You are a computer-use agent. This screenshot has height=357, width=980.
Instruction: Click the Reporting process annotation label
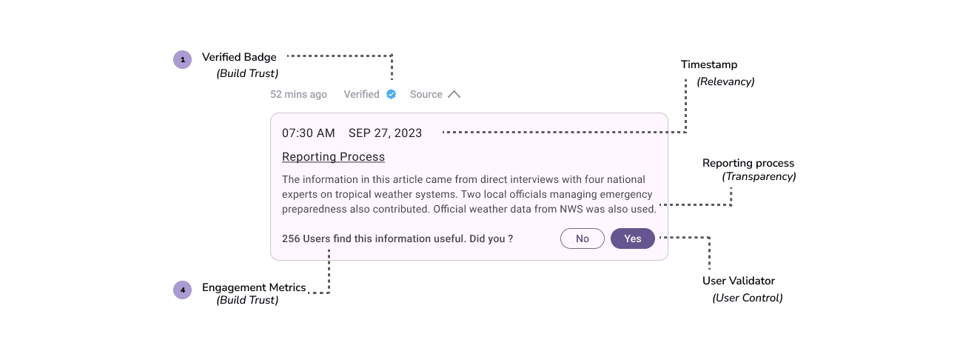(x=748, y=163)
